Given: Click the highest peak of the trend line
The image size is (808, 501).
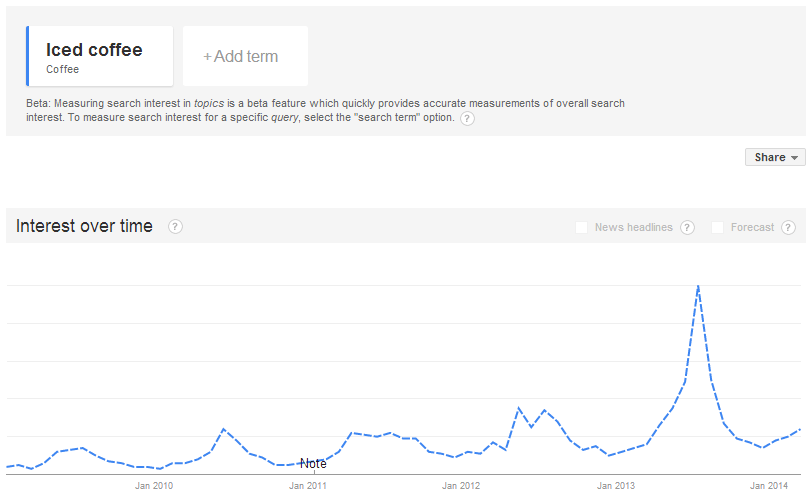Looking at the screenshot, I should 698,286.
